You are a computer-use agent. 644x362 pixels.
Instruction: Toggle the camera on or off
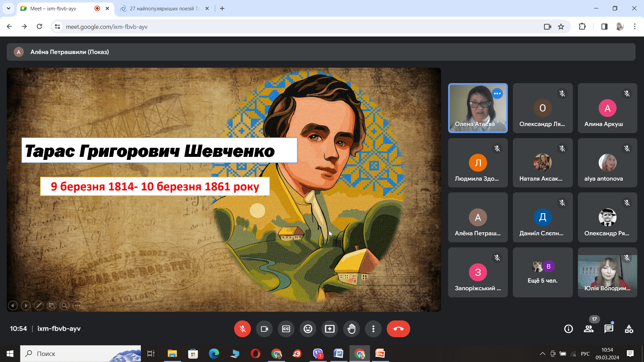click(264, 329)
